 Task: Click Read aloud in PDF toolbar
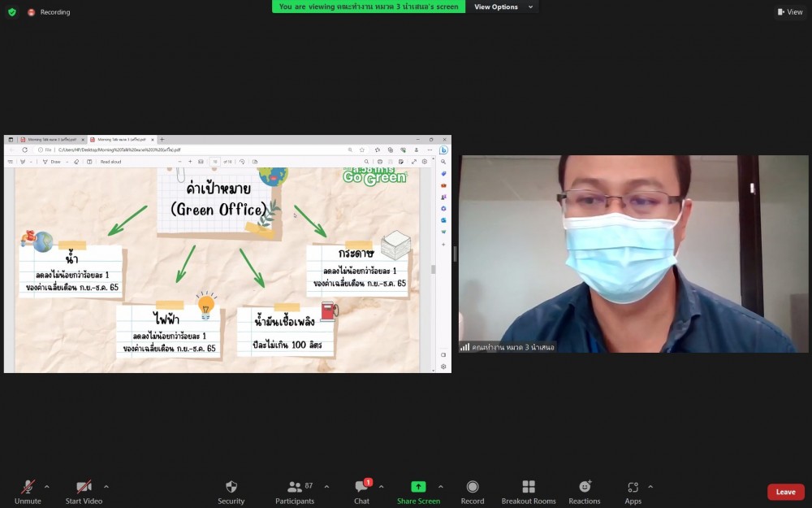[110, 162]
